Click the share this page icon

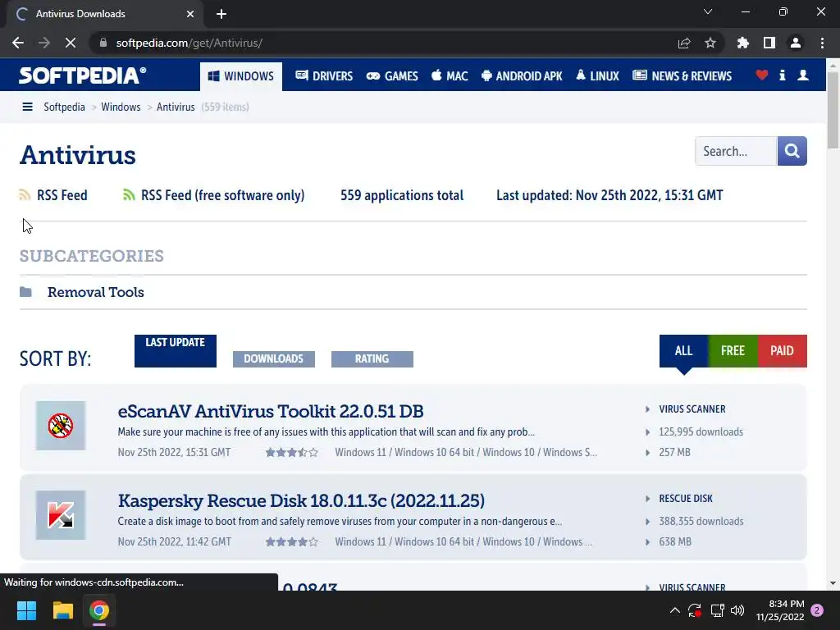pos(684,43)
